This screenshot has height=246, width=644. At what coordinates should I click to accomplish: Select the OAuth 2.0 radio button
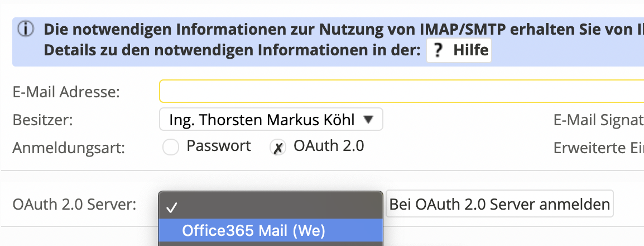(x=277, y=147)
